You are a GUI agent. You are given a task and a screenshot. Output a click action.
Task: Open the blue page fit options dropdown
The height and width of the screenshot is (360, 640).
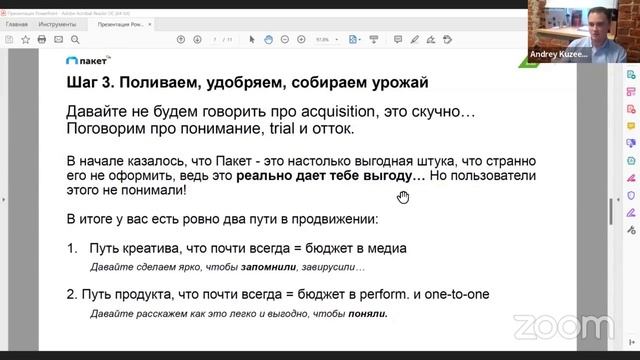pyautogui.click(x=355, y=40)
